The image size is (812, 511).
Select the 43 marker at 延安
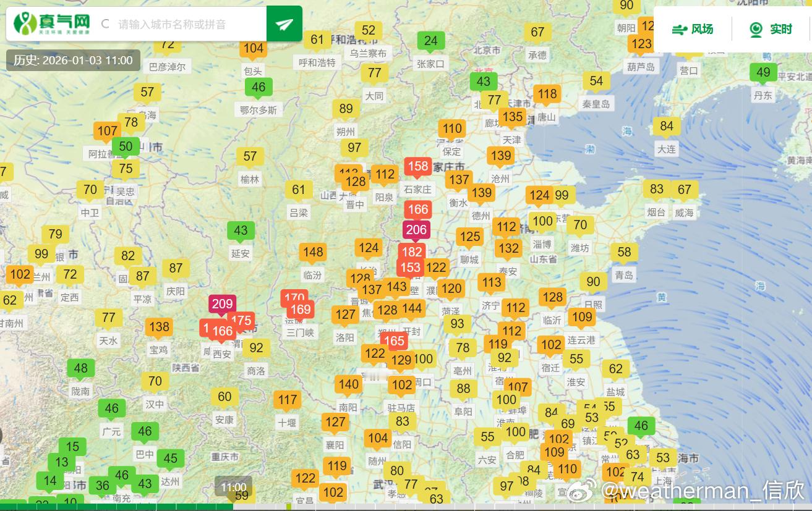(241, 232)
